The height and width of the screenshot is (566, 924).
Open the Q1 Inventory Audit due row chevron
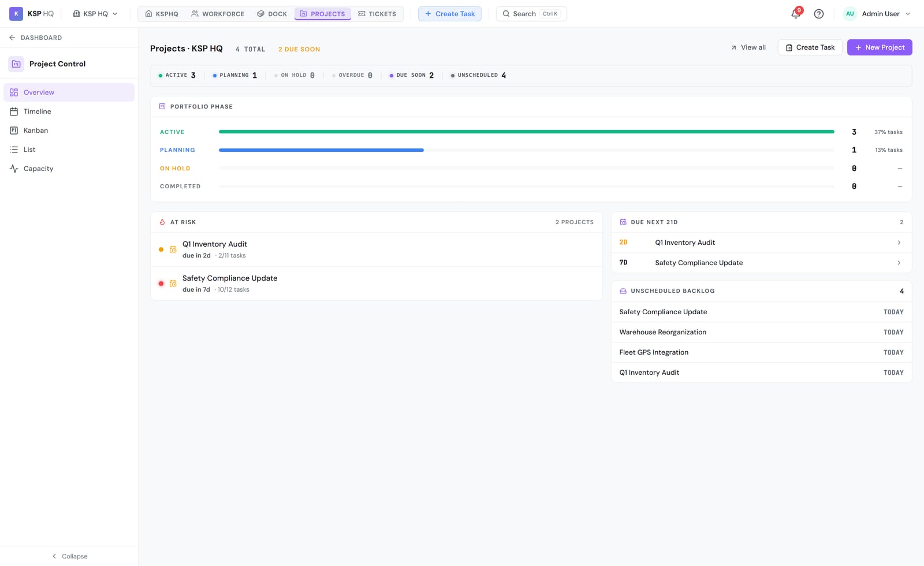899,243
